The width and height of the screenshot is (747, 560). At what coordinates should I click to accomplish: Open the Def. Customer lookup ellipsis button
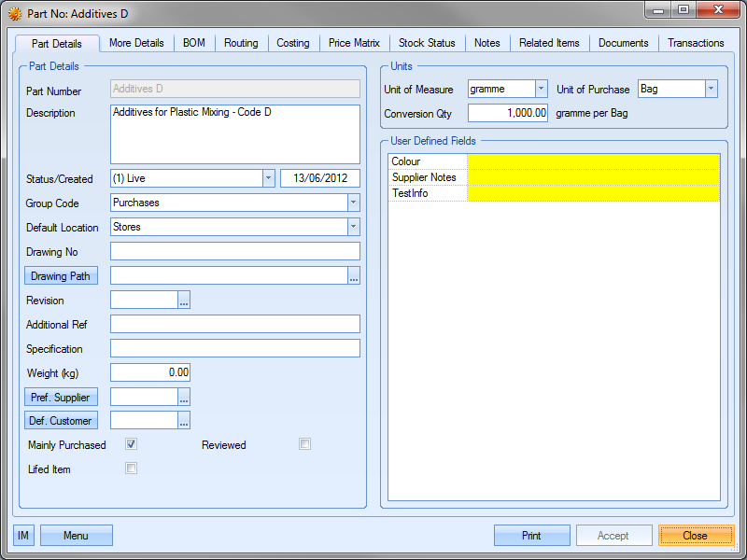tap(184, 421)
